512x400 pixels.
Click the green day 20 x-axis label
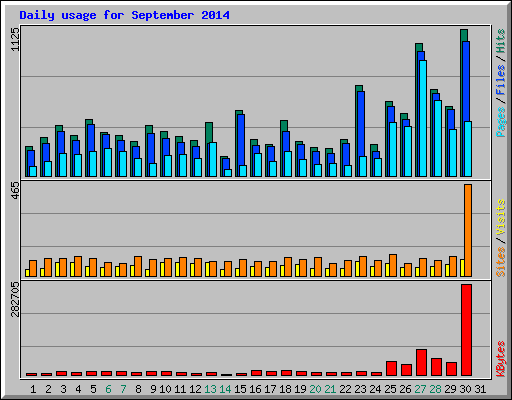(315, 389)
